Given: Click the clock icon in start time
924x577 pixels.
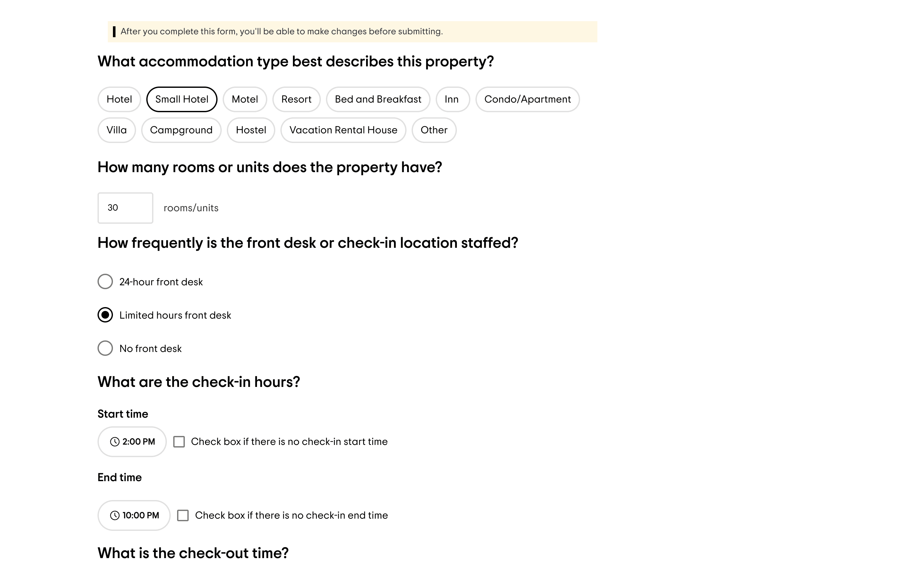Looking at the screenshot, I should 115,441.
